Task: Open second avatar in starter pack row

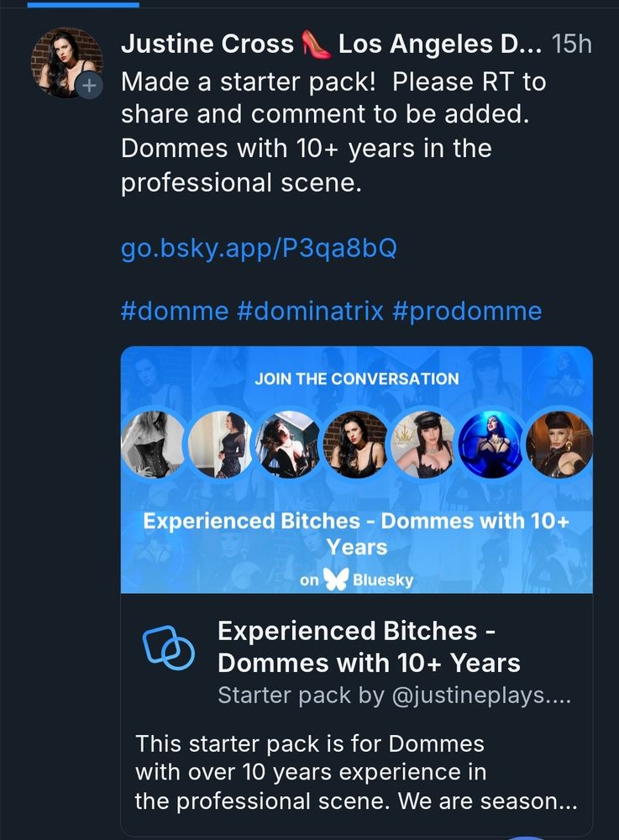Action: coord(221,444)
